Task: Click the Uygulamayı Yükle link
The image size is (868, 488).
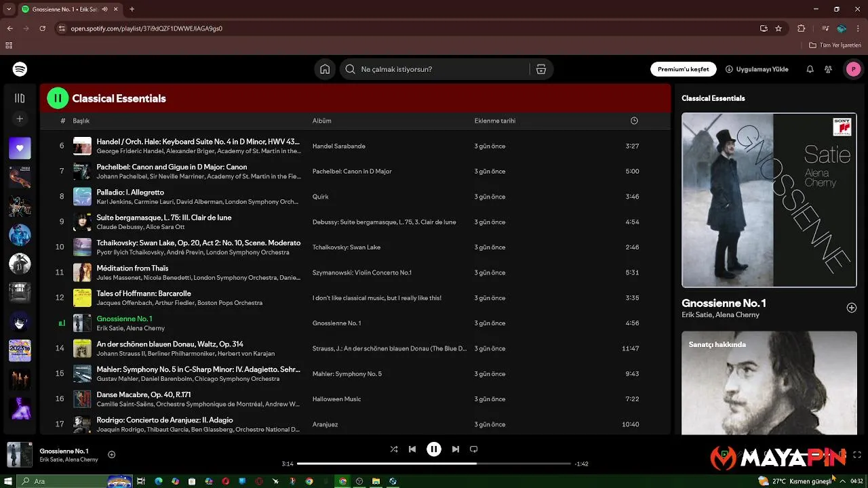Action: click(757, 69)
